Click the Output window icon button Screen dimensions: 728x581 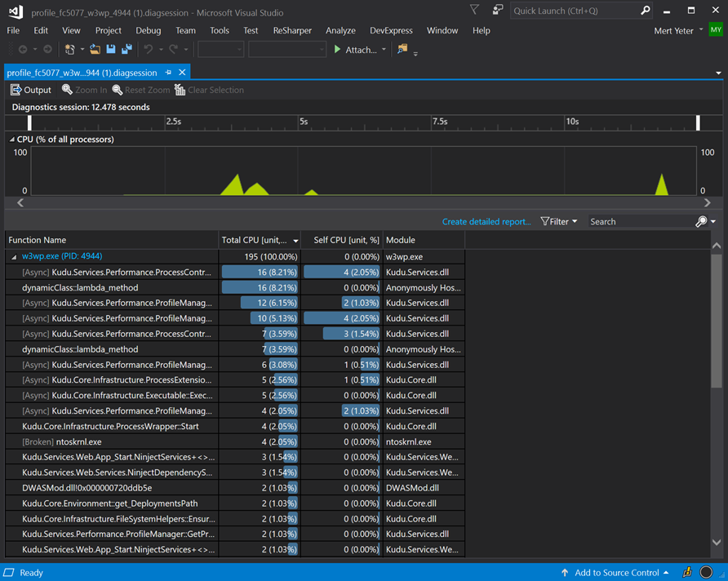coord(31,90)
